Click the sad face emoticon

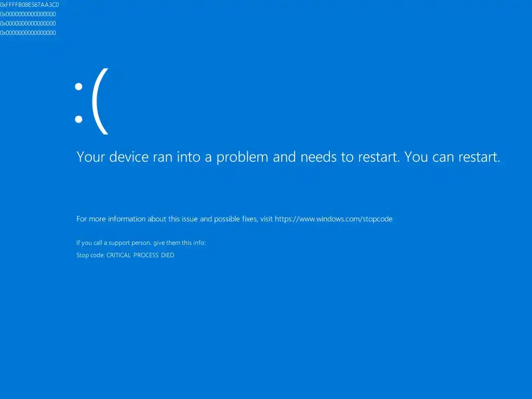click(x=91, y=101)
